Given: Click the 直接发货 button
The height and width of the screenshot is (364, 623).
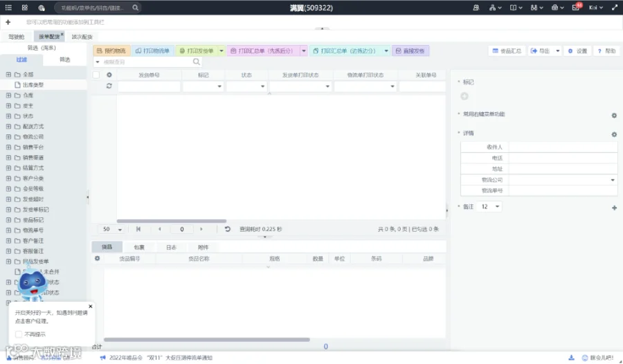Looking at the screenshot, I should [410, 51].
